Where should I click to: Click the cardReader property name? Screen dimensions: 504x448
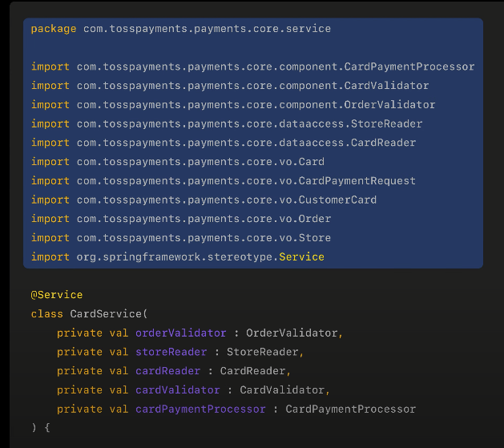point(167,371)
